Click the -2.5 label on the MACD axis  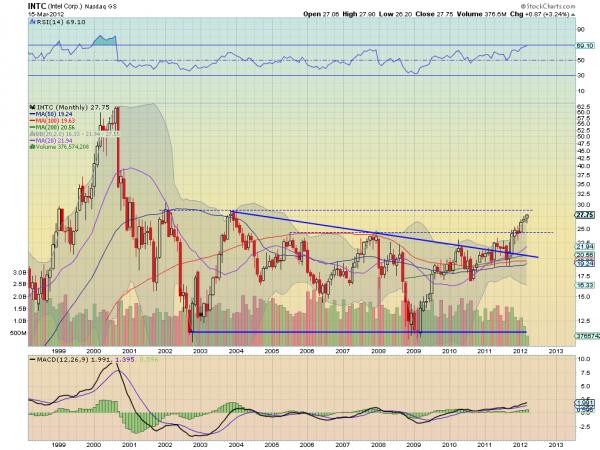point(583,427)
